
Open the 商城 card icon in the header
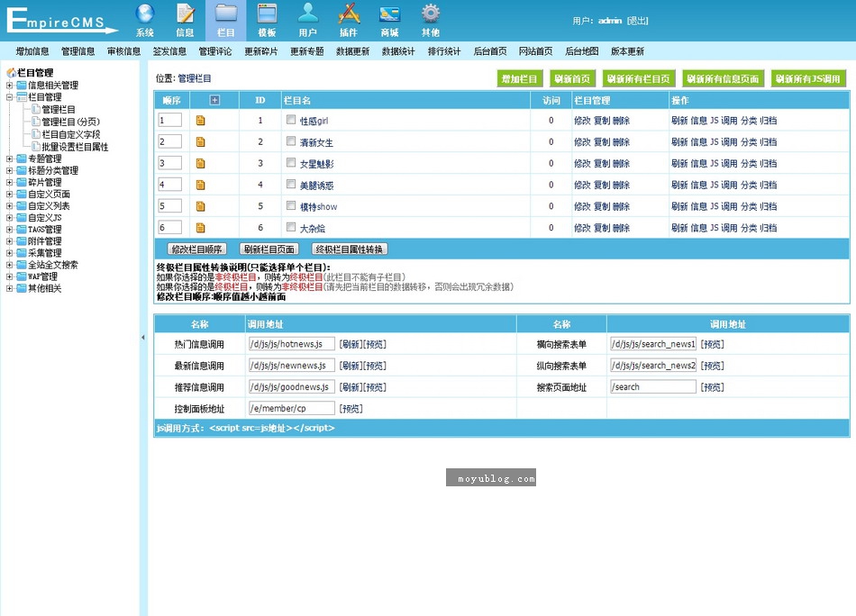click(390, 14)
